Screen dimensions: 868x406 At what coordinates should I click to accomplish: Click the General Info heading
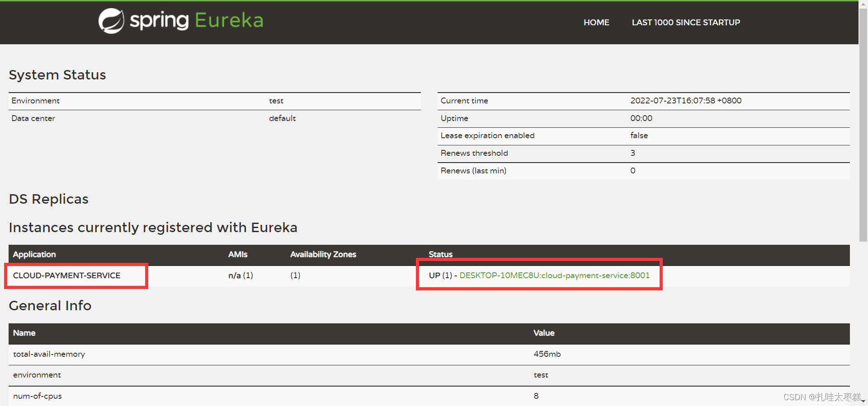50,306
